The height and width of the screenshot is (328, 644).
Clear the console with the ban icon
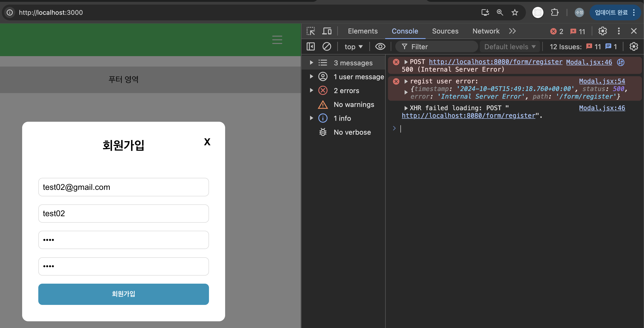point(327,47)
